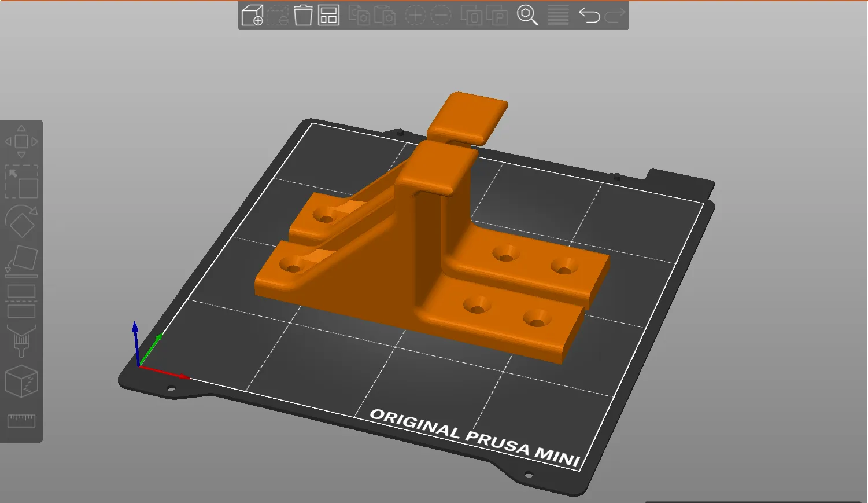Image resolution: width=868 pixels, height=503 pixels.
Task: Click the Delete selected object icon
Action: click(278, 15)
